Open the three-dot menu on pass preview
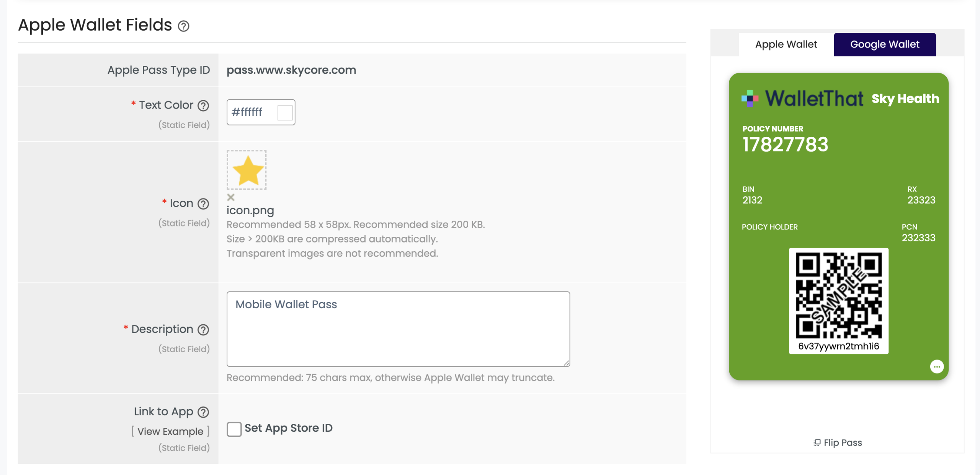The height and width of the screenshot is (475, 980). coord(937,366)
